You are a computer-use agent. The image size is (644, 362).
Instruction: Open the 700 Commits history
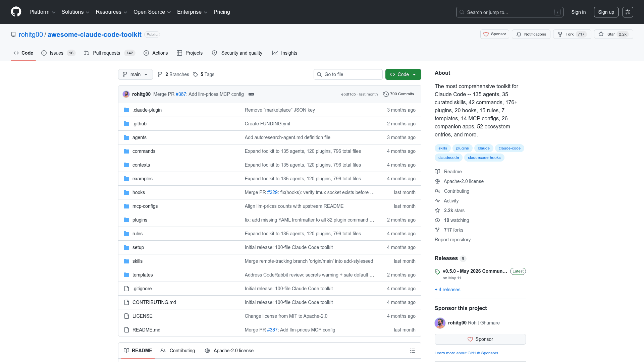click(398, 94)
